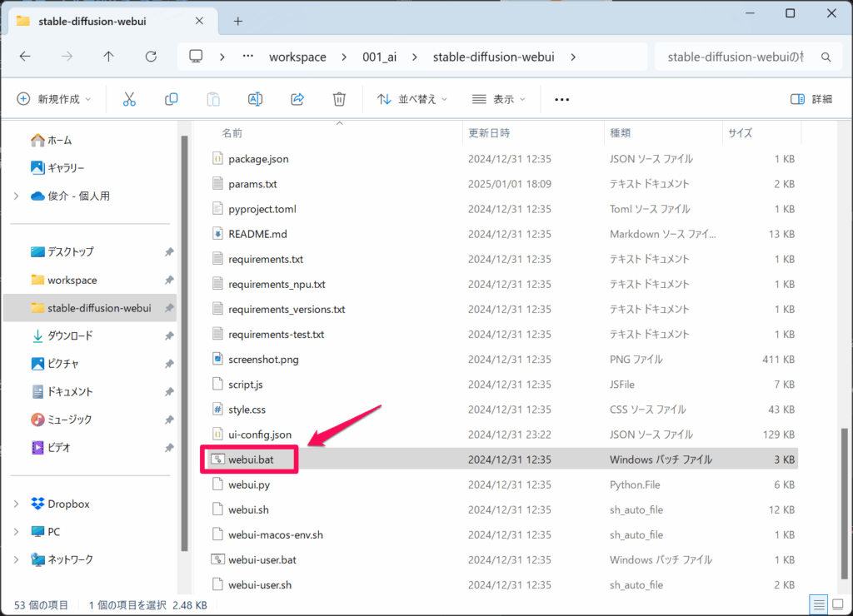Select the ui-config.json file name

[x=260, y=435]
